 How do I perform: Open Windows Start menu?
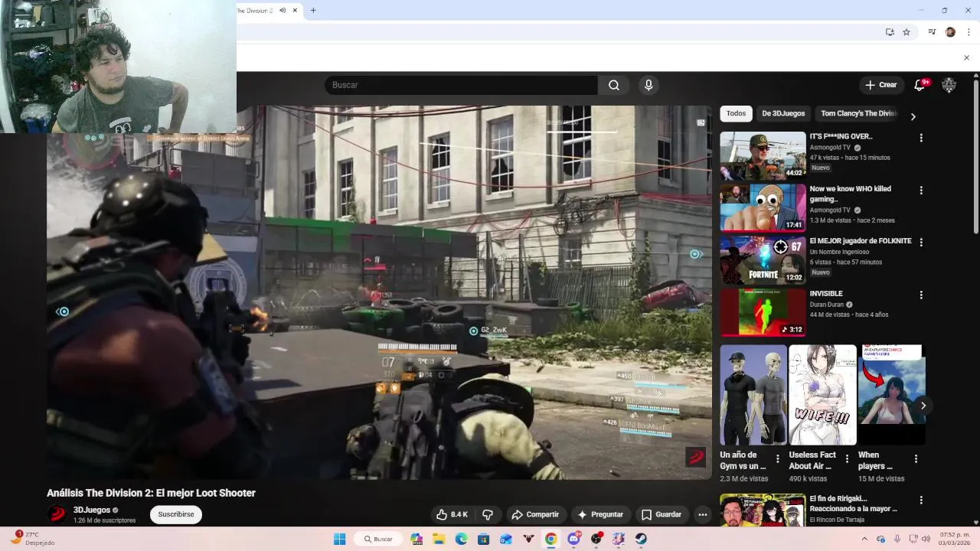click(339, 539)
